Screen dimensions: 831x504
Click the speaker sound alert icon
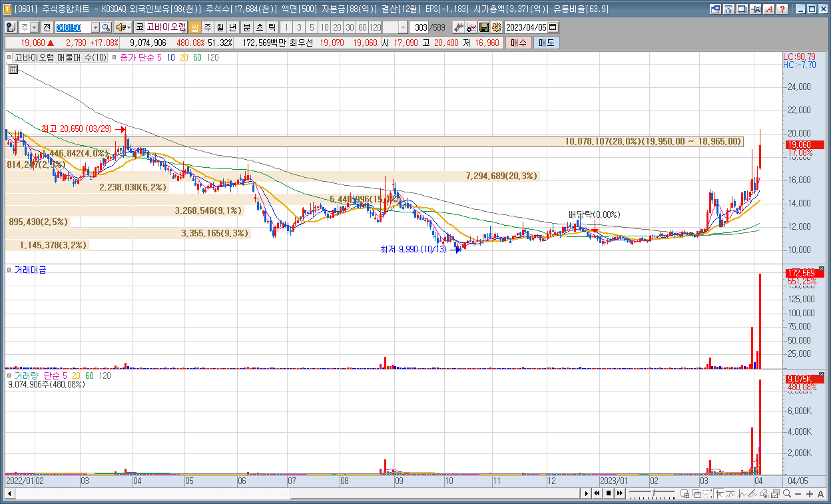(120, 27)
